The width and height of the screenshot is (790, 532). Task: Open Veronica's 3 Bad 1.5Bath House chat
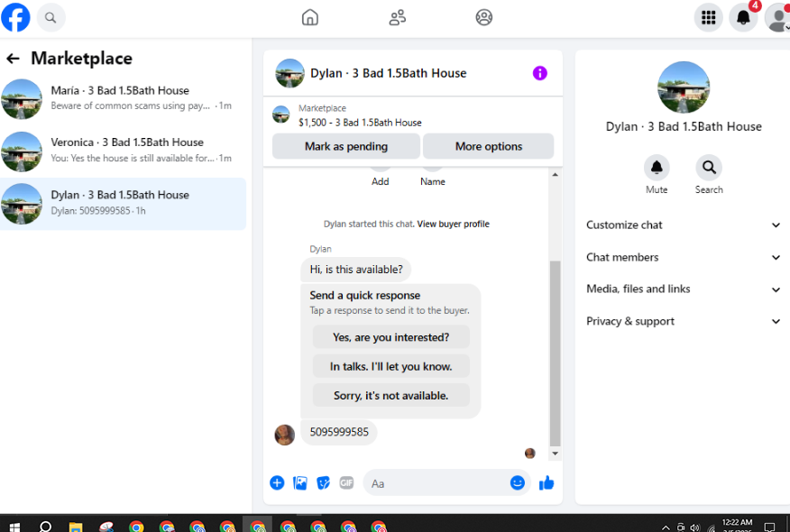pyautogui.click(x=123, y=151)
